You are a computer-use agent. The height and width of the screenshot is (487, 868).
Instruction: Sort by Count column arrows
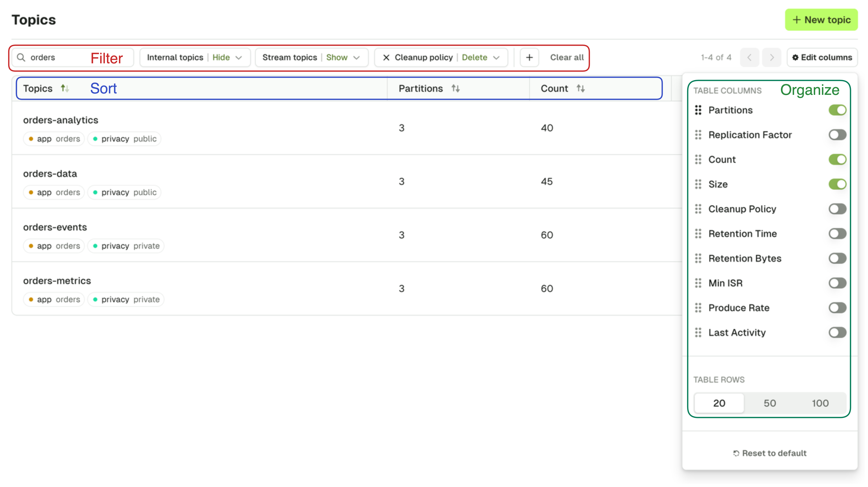click(581, 88)
